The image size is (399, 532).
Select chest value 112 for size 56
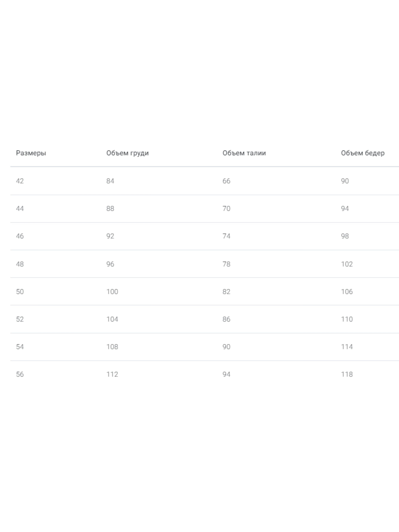coord(112,374)
